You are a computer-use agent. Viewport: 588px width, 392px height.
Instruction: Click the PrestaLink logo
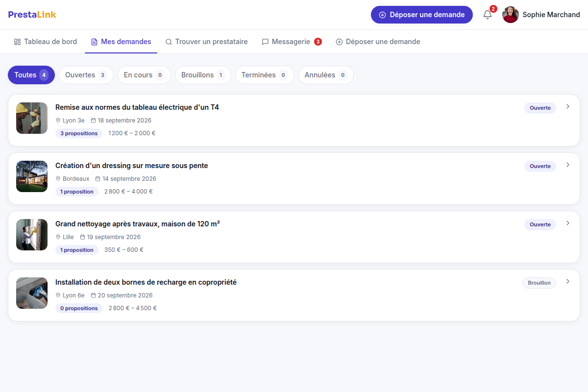click(32, 15)
